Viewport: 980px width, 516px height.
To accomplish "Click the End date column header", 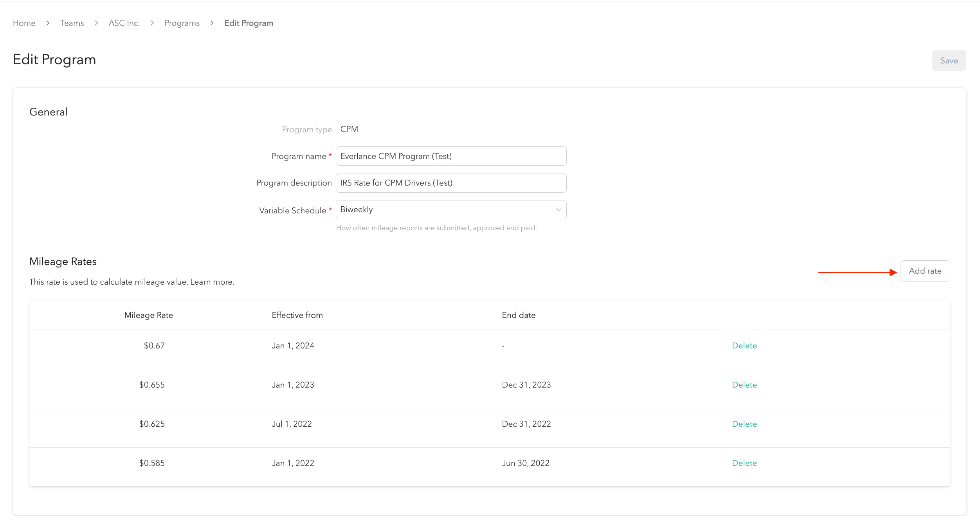I will click(519, 315).
